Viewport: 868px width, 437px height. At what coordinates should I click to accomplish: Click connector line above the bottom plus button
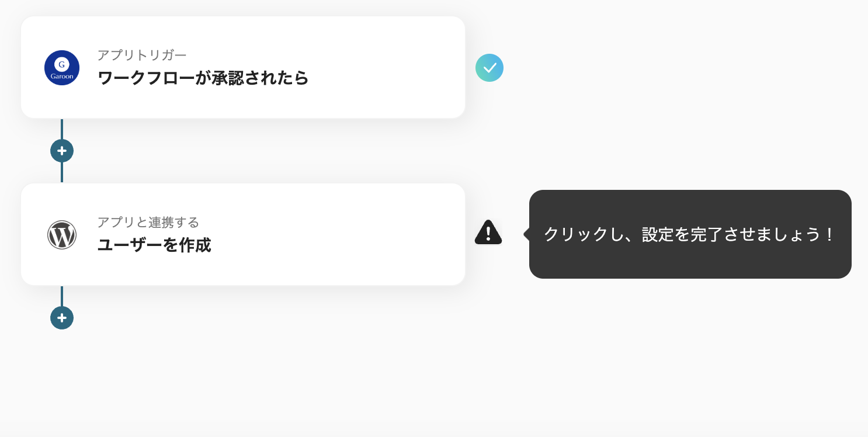coord(62,296)
